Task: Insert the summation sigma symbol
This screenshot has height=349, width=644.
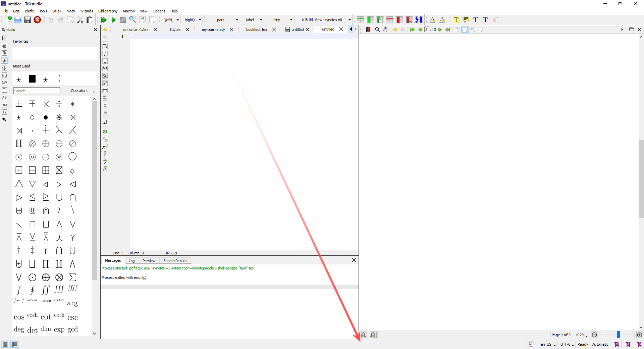Action: [x=72, y=277]
